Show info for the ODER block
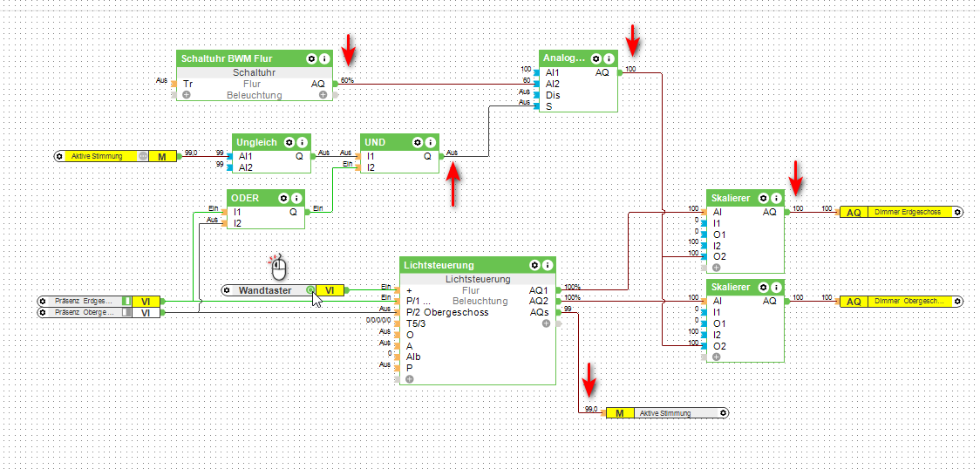 pos(296,198)
